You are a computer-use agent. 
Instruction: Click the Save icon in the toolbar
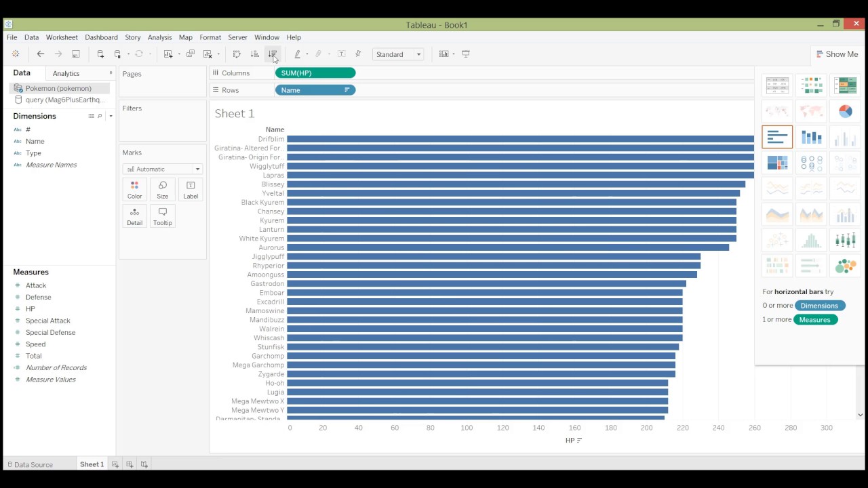(x=76, y=54)
